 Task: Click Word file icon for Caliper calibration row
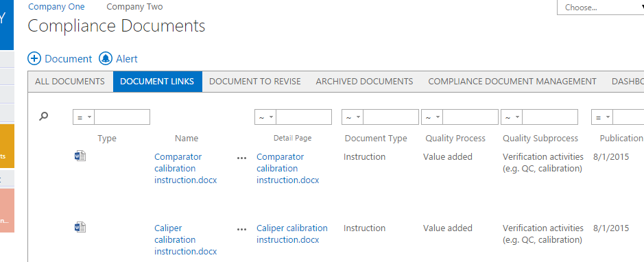[80, 227]
